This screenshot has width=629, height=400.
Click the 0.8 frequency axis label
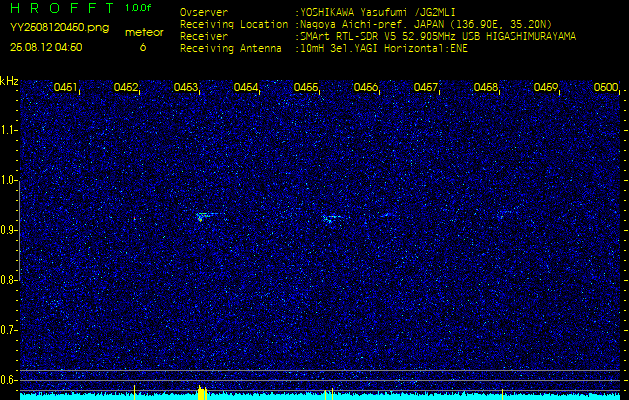[x=7, y=280]
